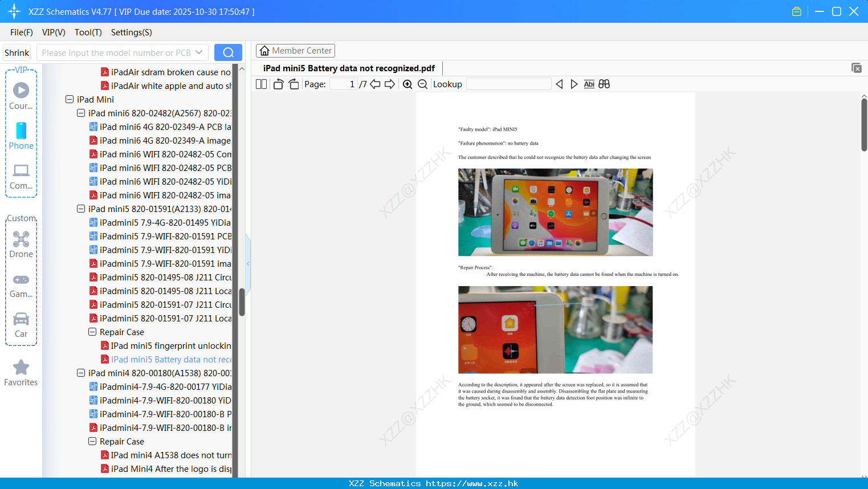
Task: Select the Computer category
Action: click(x=21, y=177)
